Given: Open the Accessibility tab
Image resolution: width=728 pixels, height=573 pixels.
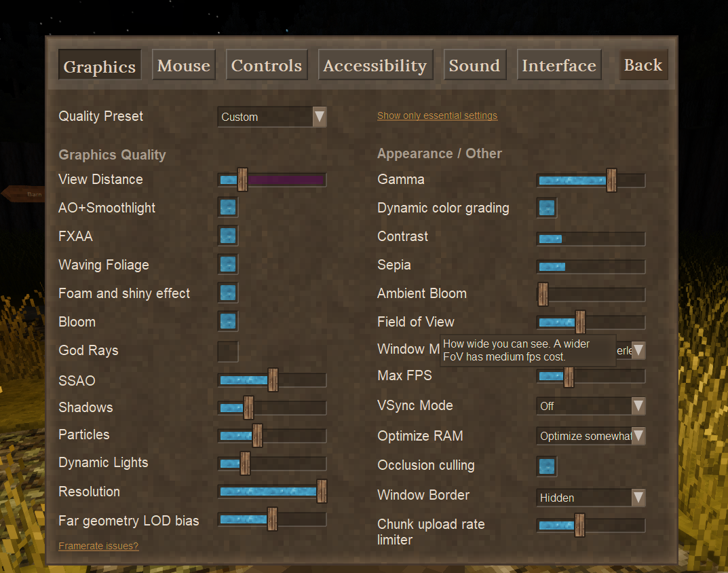Looking at the screenshot, I should point(375,64).
